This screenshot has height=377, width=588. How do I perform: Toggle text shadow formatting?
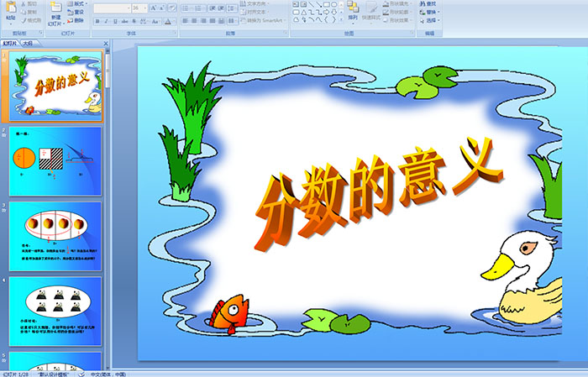134,21
